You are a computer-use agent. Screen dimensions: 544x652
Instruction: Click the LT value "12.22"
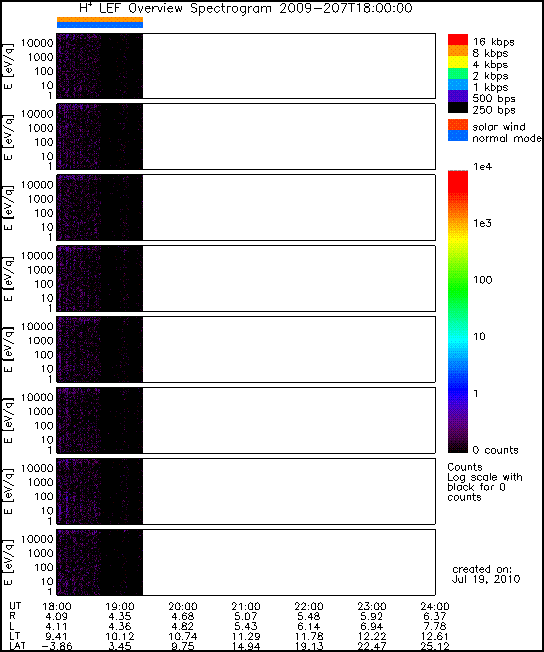[372, 637]
